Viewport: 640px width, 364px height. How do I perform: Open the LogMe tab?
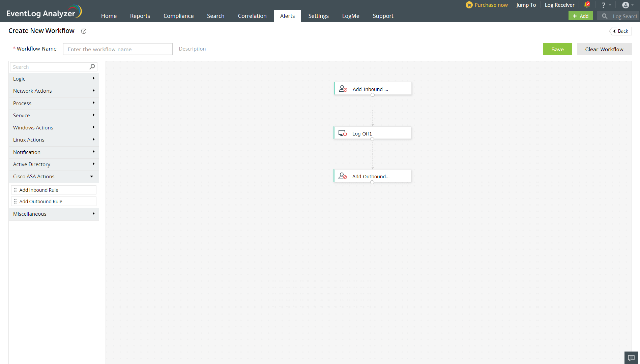pyautogui.click(x=351, y=16)
